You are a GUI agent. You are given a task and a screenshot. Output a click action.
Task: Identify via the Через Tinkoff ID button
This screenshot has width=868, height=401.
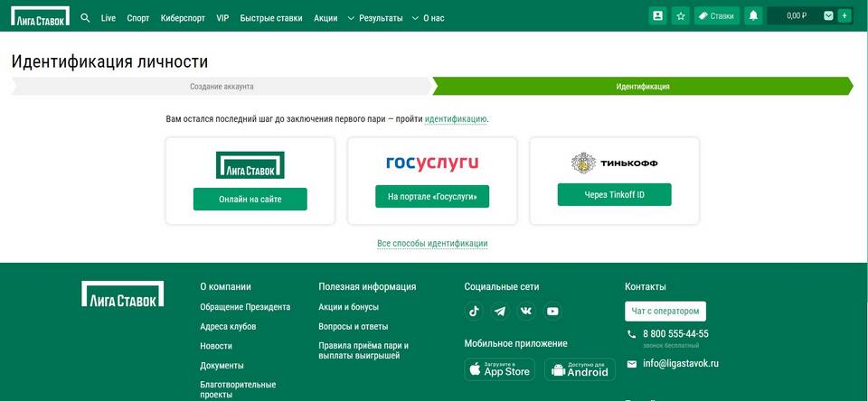614,194
